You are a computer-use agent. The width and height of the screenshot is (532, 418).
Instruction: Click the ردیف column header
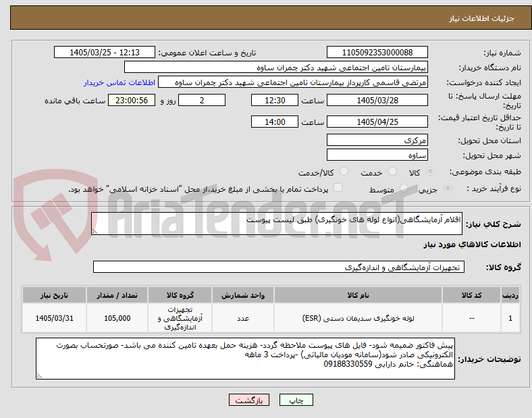(x=510, y=295)
